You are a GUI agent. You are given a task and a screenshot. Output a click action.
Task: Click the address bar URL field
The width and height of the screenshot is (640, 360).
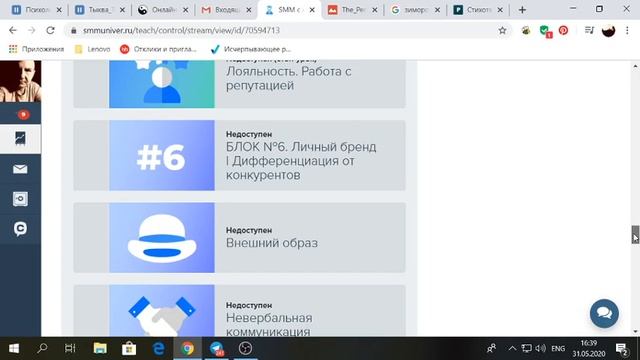pyautogui.click(x=286, y=30)
